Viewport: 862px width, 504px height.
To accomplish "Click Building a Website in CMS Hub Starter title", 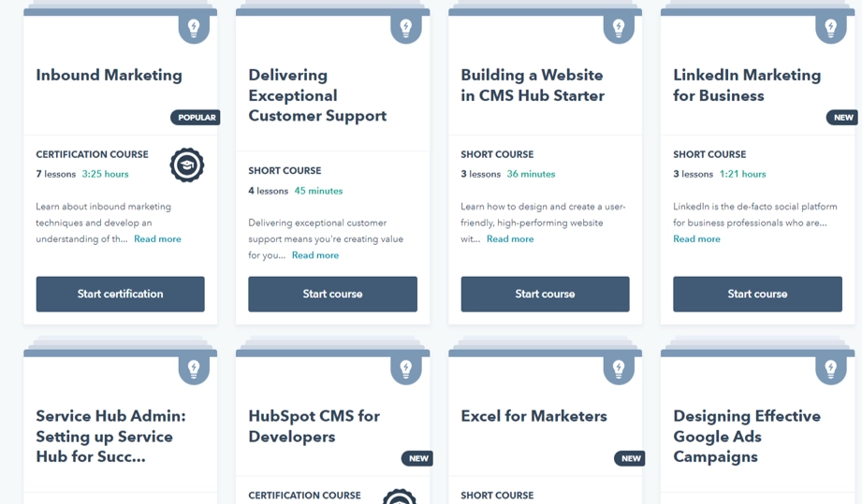I will (533, 85).
